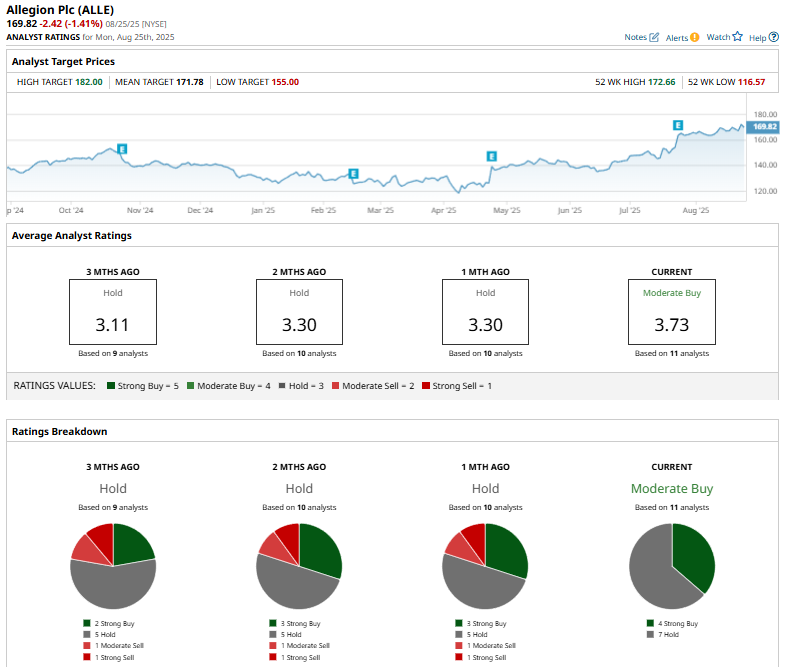Click the Alerts link
The width and height of the screenshot is (788, 667).
pos(677,38)
